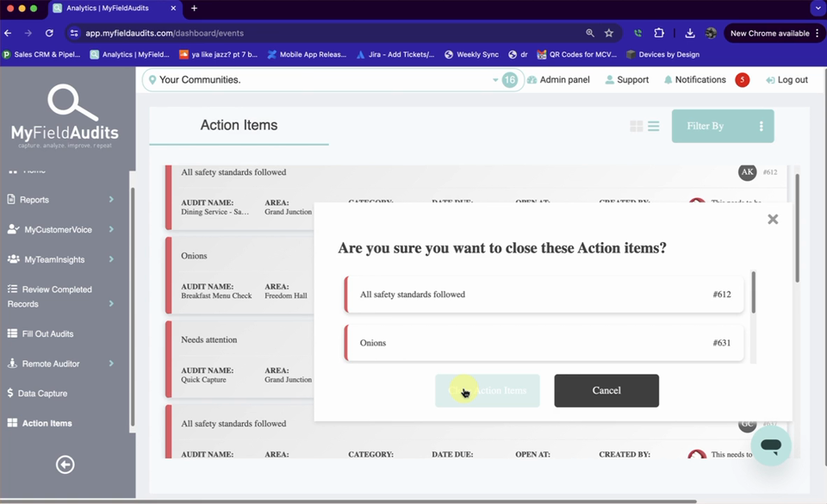
Task: Bookmark this page with the star
Action: click(609, 34)
